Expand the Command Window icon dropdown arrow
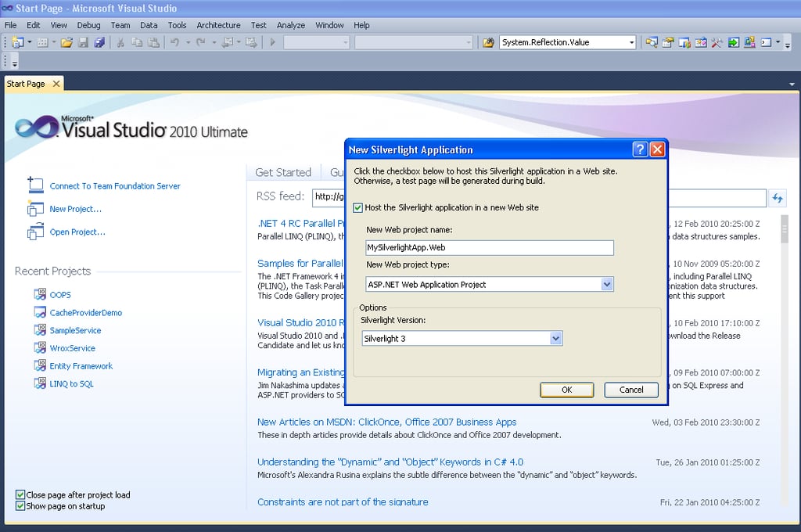The height and width of the screenshot is (532, 801). (x=778, y=42)
